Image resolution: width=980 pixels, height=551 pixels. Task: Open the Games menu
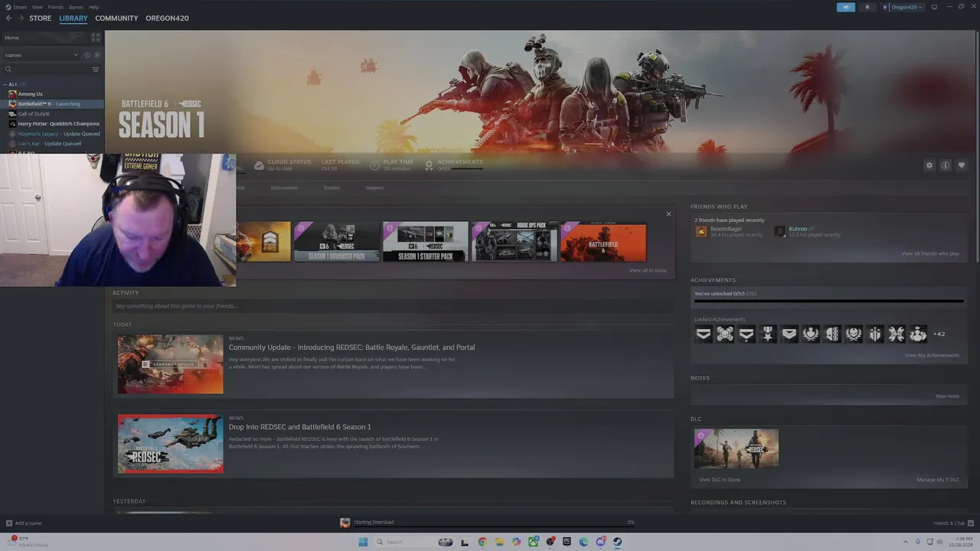tap(76, 7)
